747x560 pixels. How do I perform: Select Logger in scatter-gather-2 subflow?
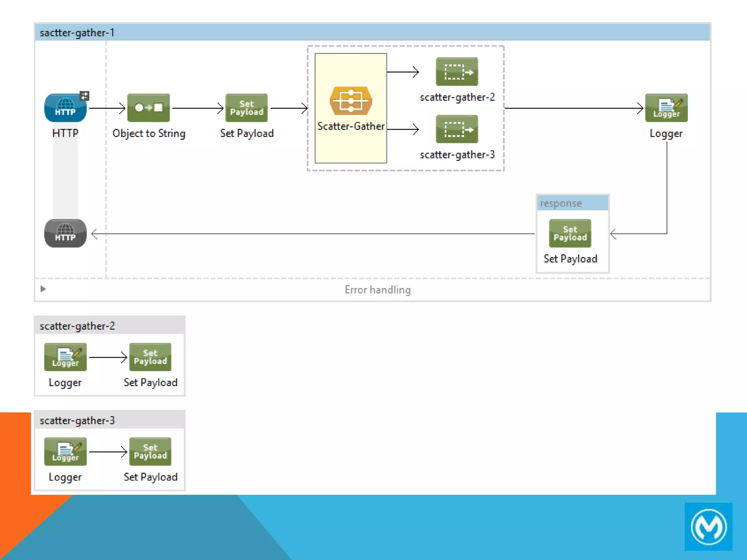(65, 357)
